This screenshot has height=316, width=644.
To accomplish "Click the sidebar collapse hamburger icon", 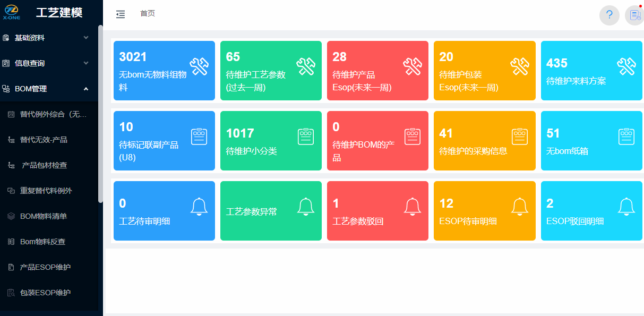I will 121,14.
